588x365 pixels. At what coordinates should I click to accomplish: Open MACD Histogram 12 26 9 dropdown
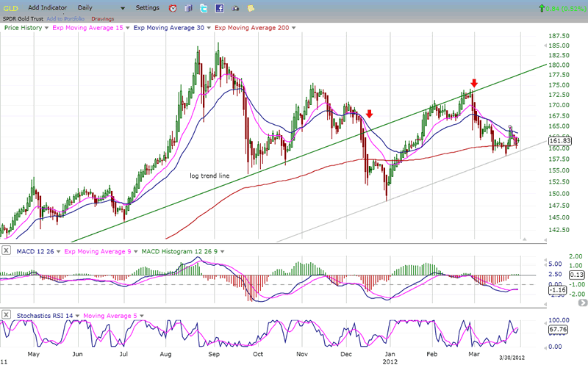click(x=223, y=251)
